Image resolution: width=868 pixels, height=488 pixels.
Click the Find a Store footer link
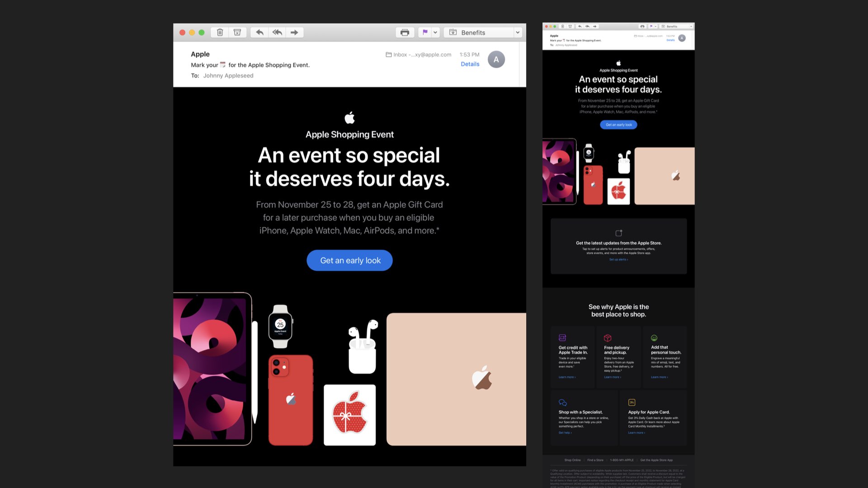[595, 460]
